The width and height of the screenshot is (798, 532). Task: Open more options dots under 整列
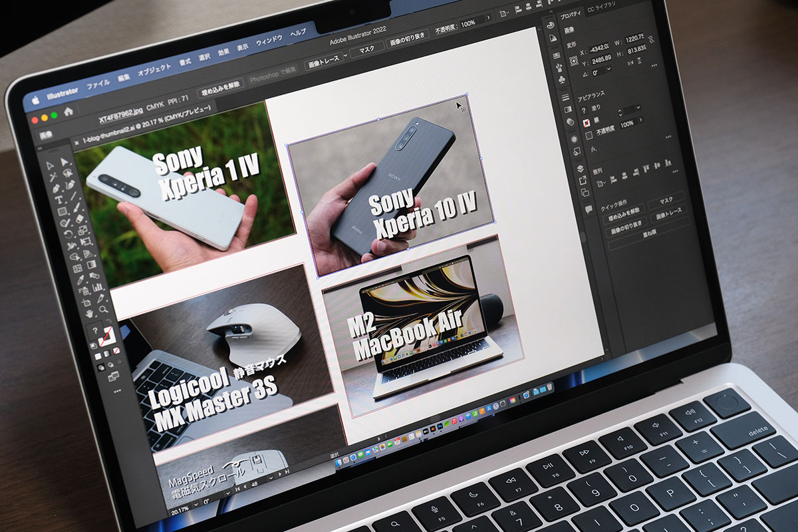(675, 171)
